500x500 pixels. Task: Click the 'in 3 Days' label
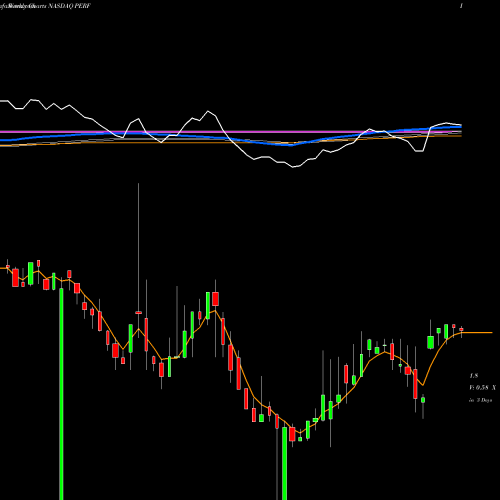(x=480, y=400)
